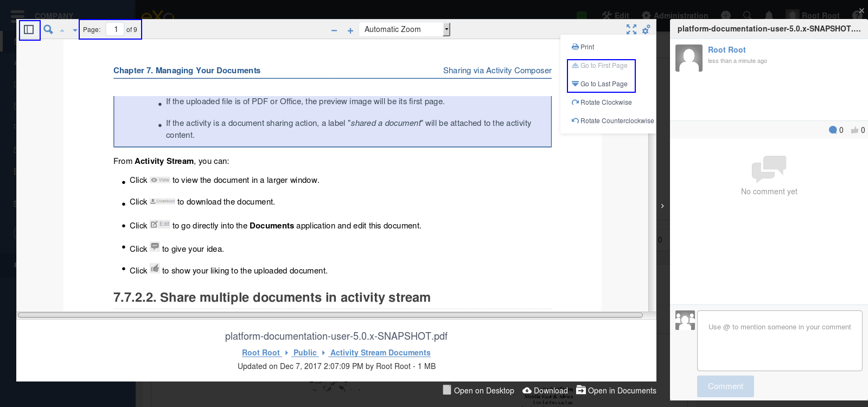
Task: Toggle the PDF viewer sidebar
Action: point(29,29)
